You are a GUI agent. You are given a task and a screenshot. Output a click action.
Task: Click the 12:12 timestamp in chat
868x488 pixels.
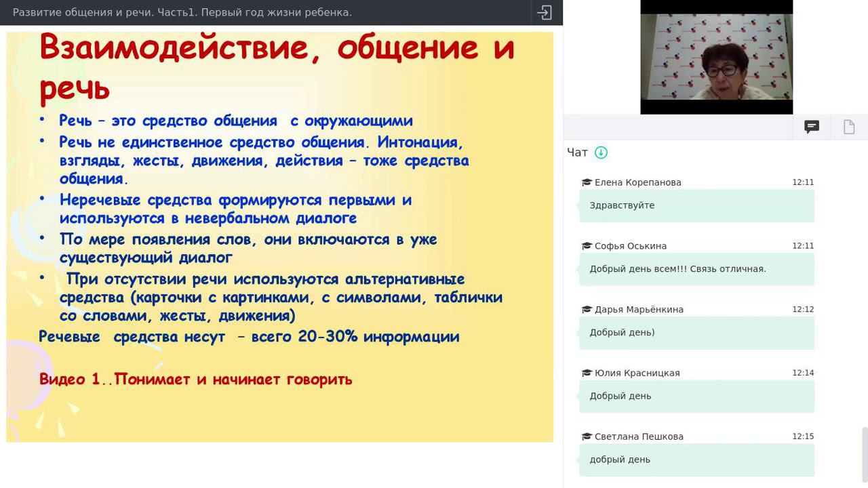coord(803,310)
